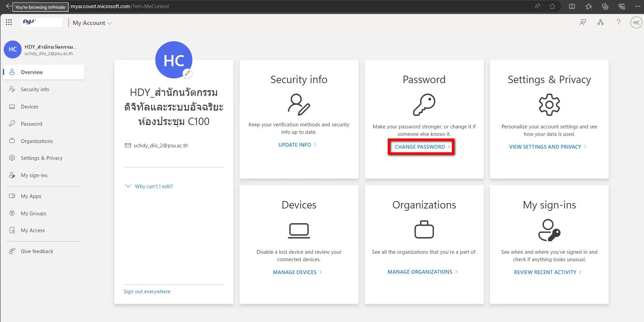Add page to favorites star icon

pos(552,6)
